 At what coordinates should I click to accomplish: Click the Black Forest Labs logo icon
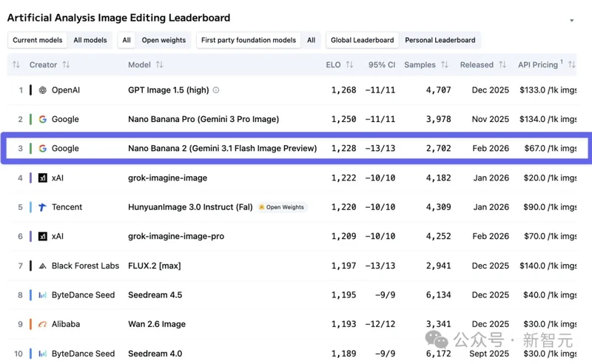point(43,266)
